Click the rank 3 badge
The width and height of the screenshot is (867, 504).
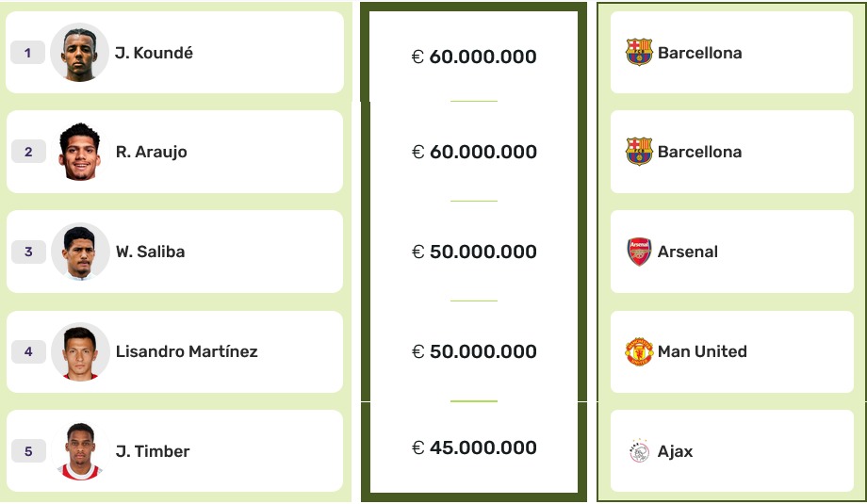[x=28, y=252]
